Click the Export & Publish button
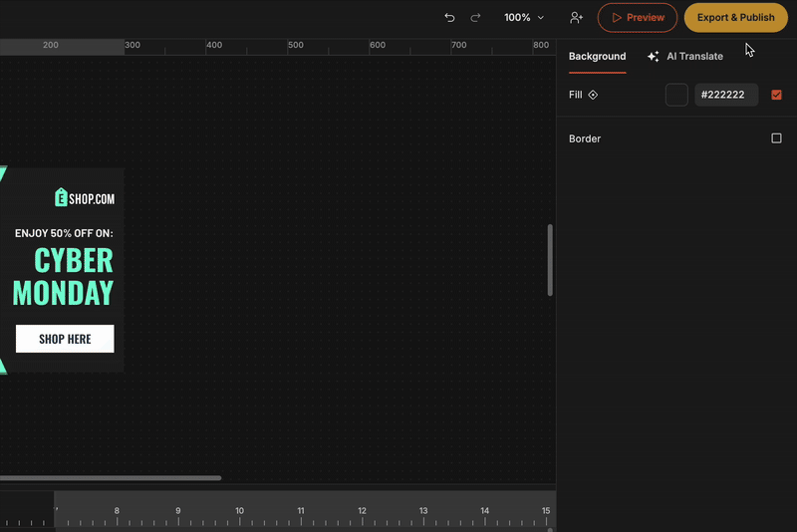This screenshot has height=532, width=797. 735,18
